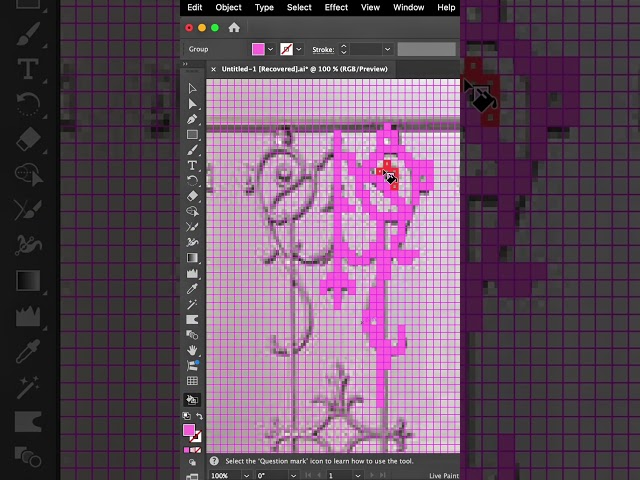Open the View menu
This screenshot has width=640, height=480.
coord(371,7)
